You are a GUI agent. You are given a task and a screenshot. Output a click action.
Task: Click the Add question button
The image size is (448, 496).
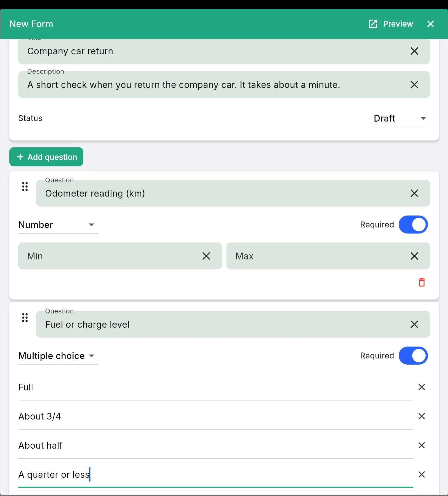46,157
